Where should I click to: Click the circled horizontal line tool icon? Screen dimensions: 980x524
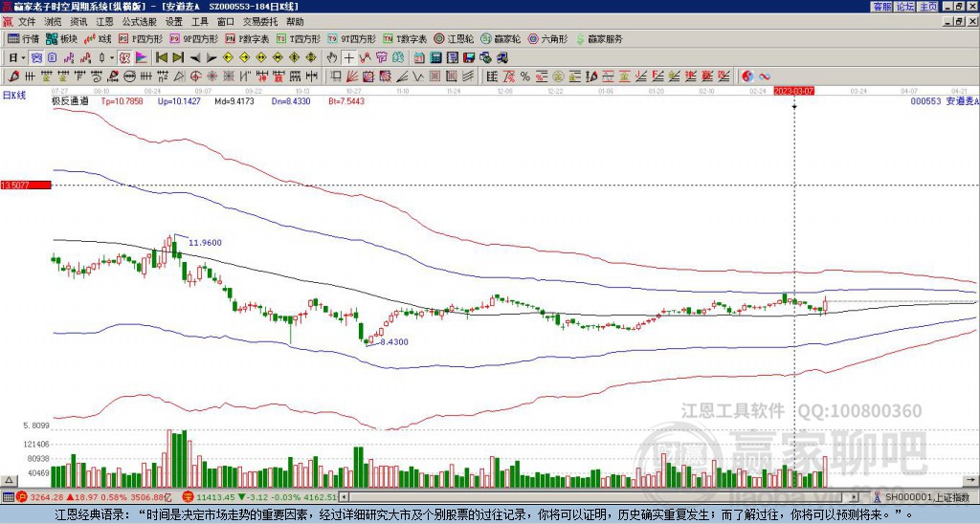129,76
